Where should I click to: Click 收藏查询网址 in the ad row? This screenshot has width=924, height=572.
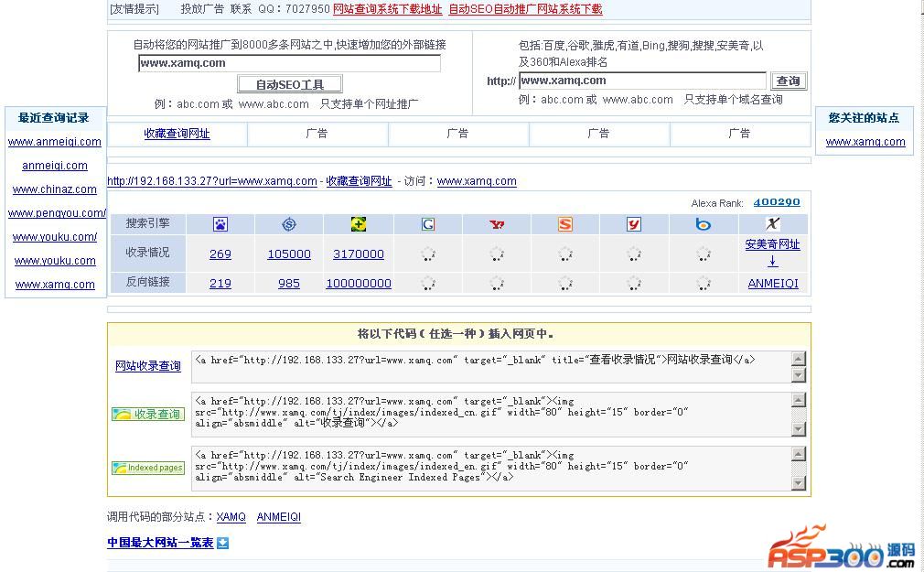click(x=177, y=134)
